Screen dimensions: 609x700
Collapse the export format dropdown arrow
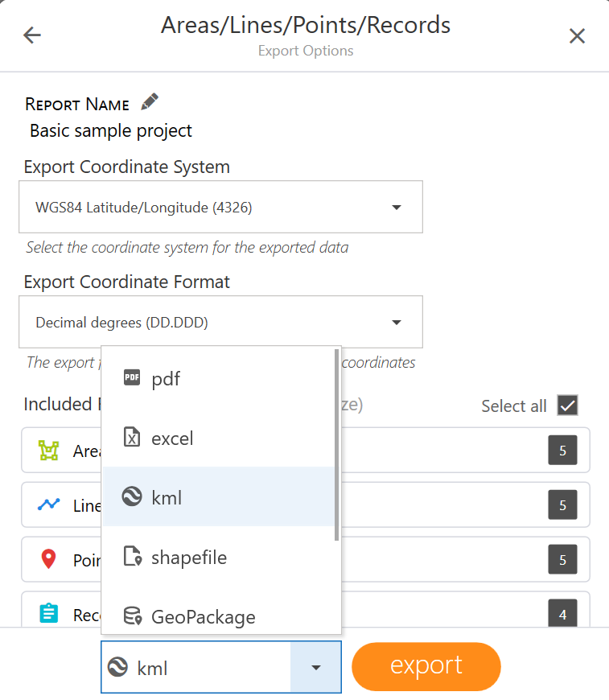[x=315, y=667]
